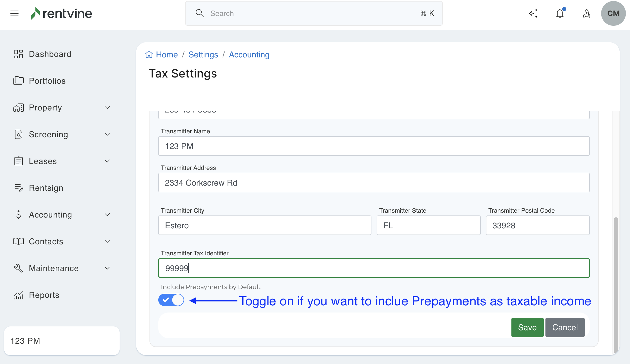Click the Reports chart icon
Viewport: 630px width, 364px height.
(19, 295)
